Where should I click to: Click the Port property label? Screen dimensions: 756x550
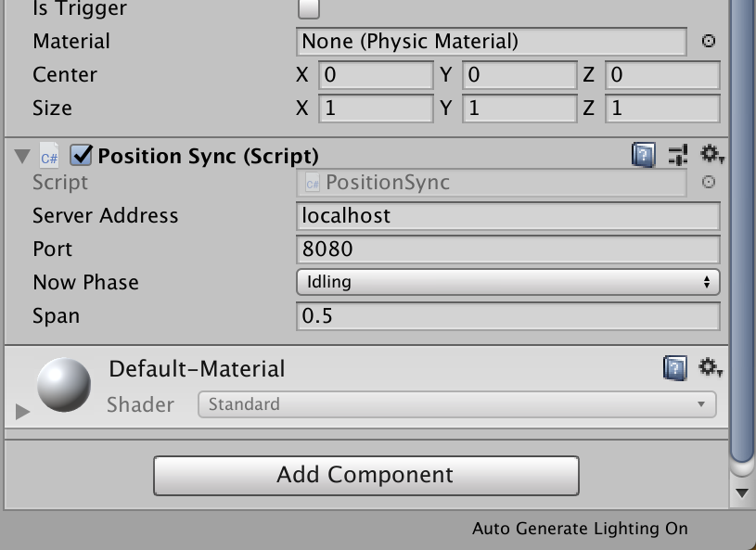pyautogui.click(x=52, y=249)
